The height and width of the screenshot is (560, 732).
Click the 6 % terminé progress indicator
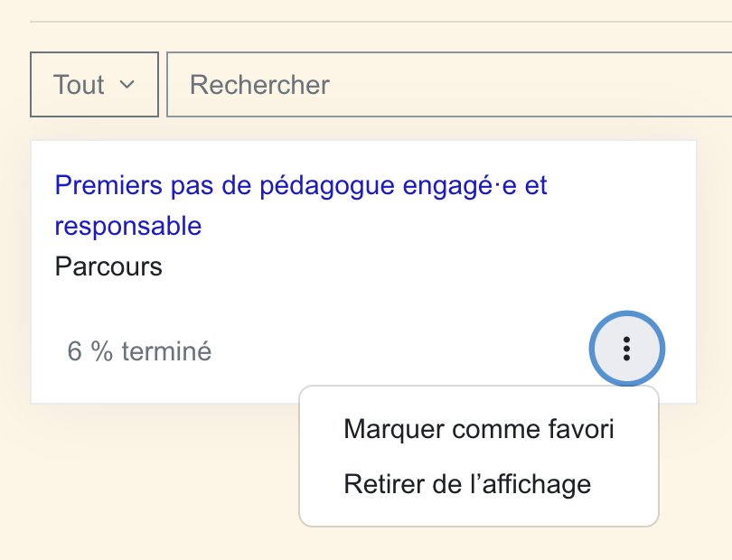coord(139,351)
